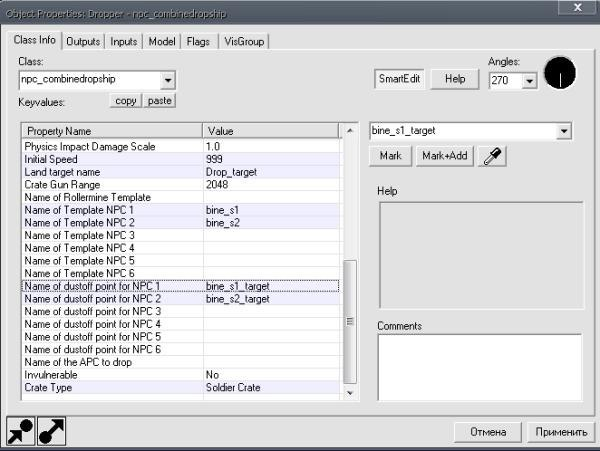Image resolution: width=600 pixels, height=451 pixels.
Task: Select Name of Template NPC 6 row
Action: point(181,273)
